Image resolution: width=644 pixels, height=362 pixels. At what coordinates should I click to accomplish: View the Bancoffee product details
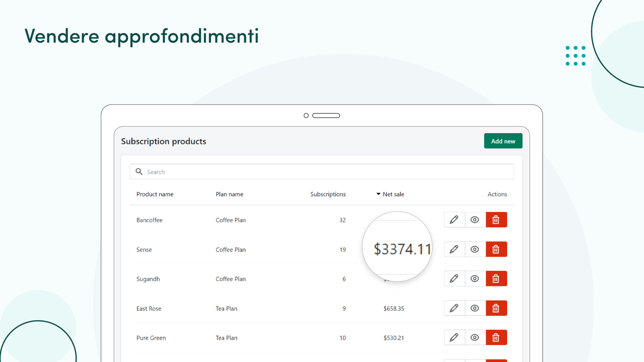pos(475,220)
